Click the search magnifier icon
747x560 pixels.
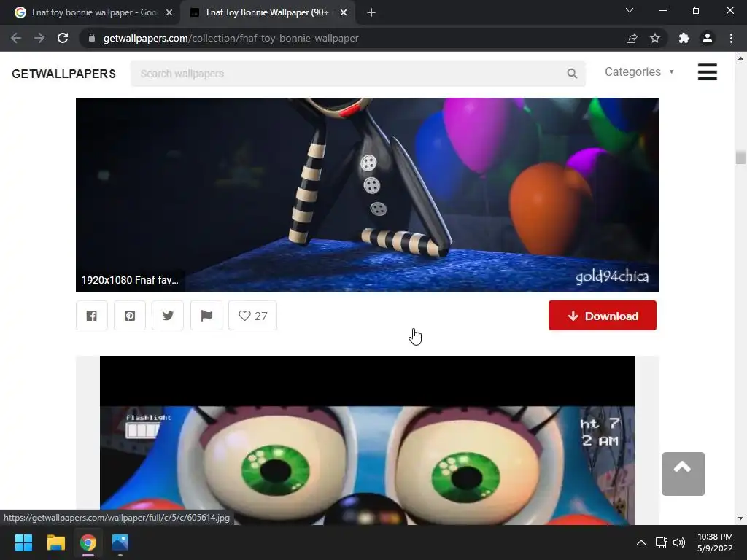coord(572,74)
